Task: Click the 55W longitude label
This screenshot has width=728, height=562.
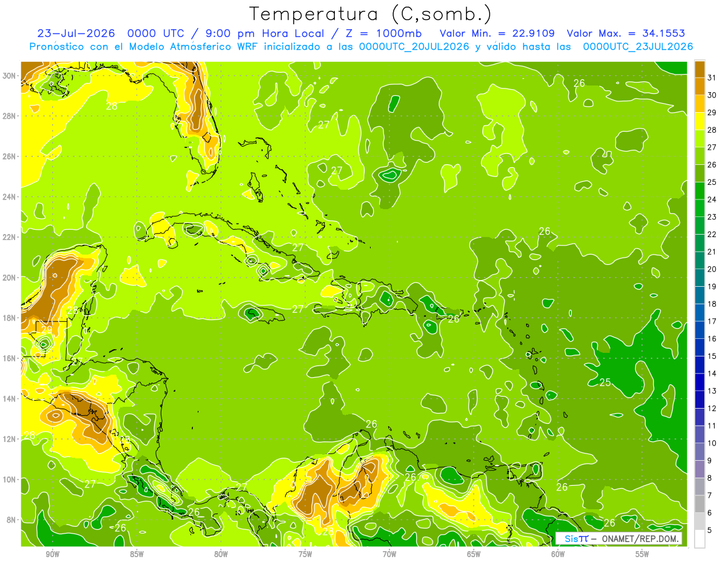Action: tap(642, 555)
